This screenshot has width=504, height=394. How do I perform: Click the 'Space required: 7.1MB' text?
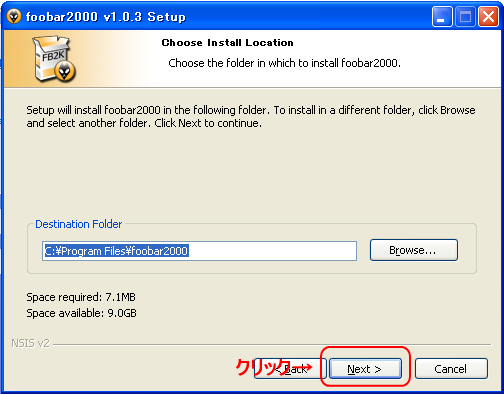[81, 297]
